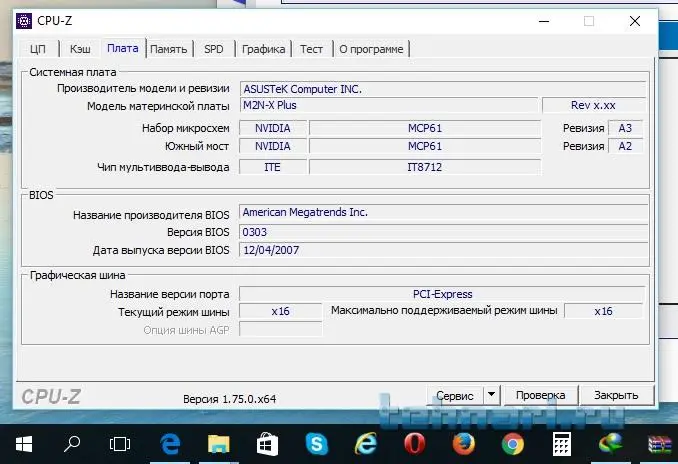
Task: Open the О программе tab
Action: (x=371, y=49)
